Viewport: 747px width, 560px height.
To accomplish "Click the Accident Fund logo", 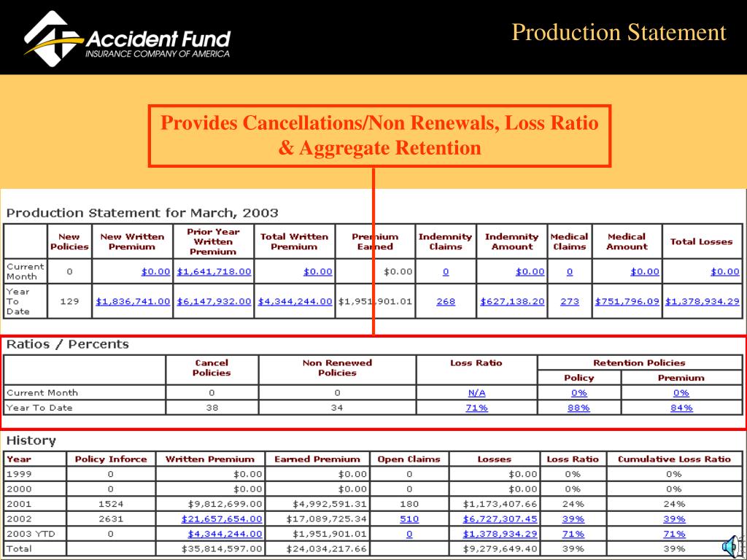I will (x=127, y=38).
